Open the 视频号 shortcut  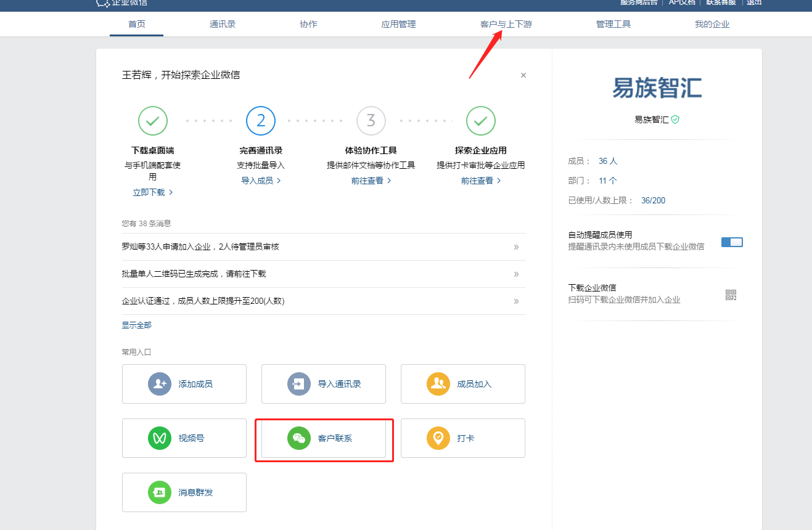click(184, 438)
